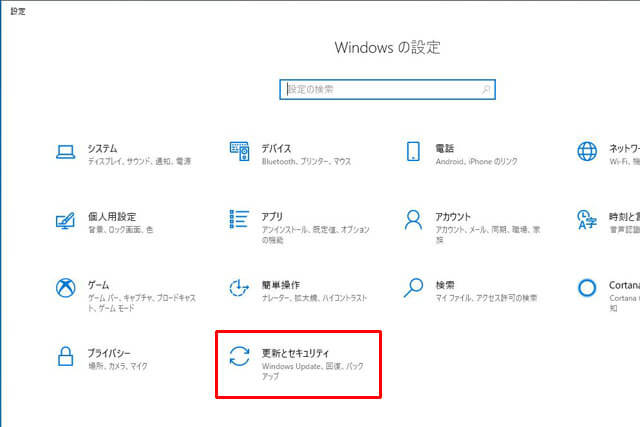Open the アカウント person icon

point(413,220)
